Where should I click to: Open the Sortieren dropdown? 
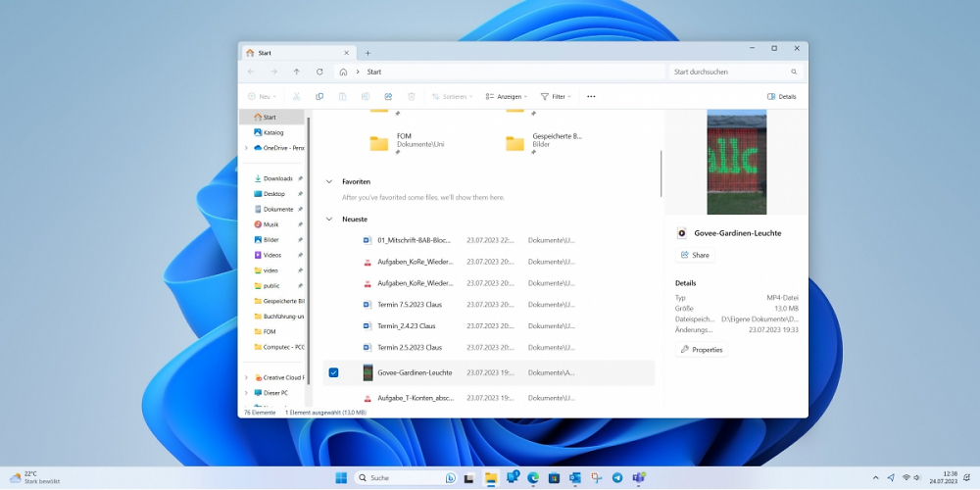452,97
